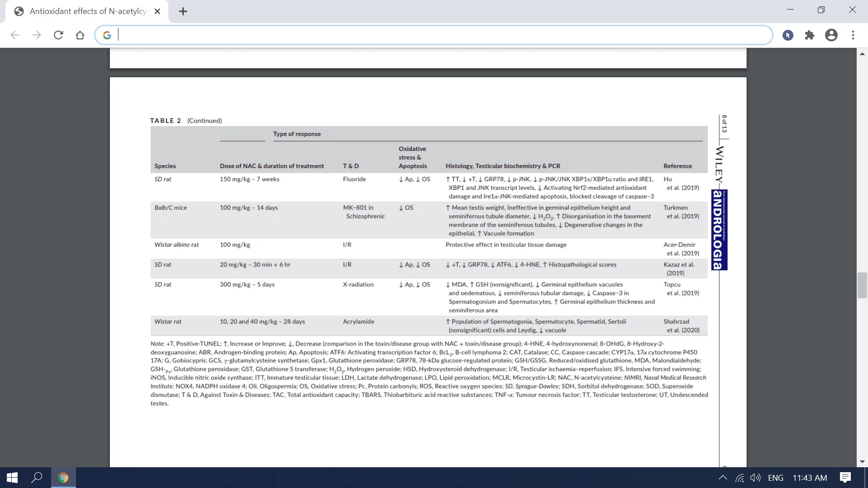The image size is (868, 488).
Task: Click the 'Hu et al. (2019)' reference
Action: pyautogui.click(x=681, y=183)
